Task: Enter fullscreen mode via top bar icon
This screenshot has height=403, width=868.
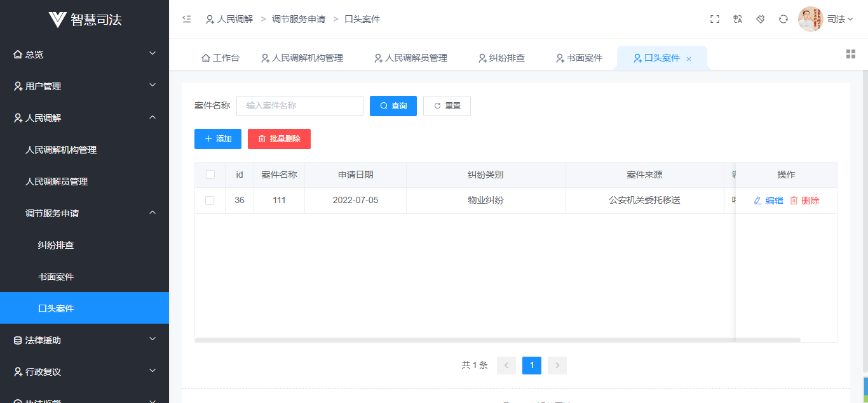Action: pyautogui.click(x=715, y=19)
